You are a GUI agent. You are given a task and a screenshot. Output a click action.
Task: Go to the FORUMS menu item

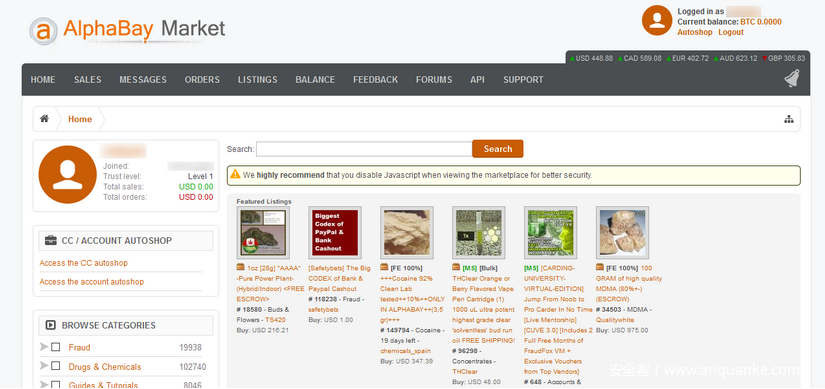(x=434, y=79)
